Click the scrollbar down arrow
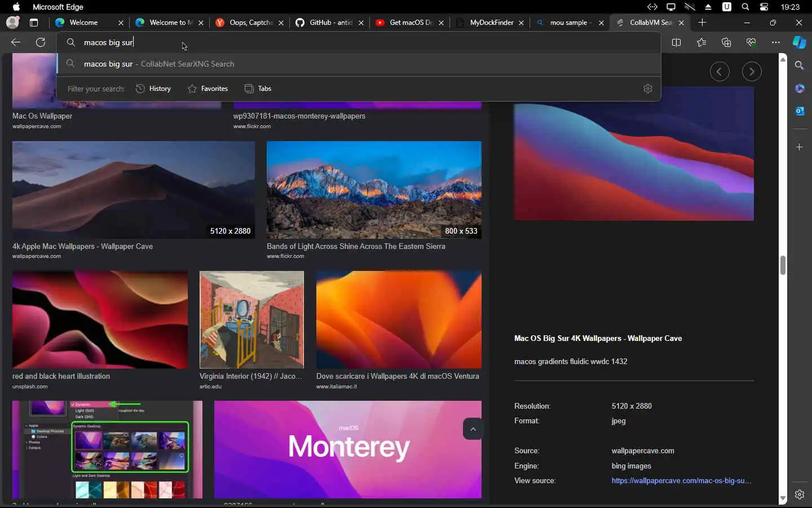Screen dimensions: 812x508 [783, 499]
